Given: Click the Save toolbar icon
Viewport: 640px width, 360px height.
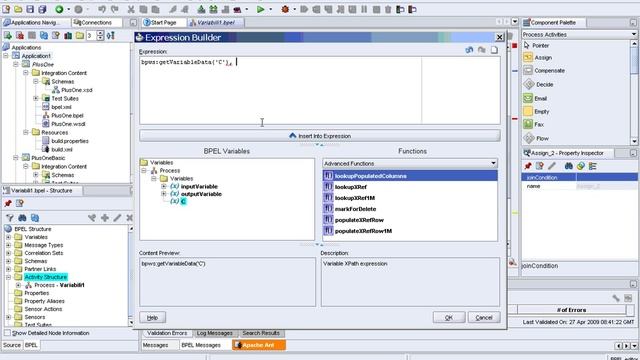Looking at the screenshot, I should [x=30, y=9].
